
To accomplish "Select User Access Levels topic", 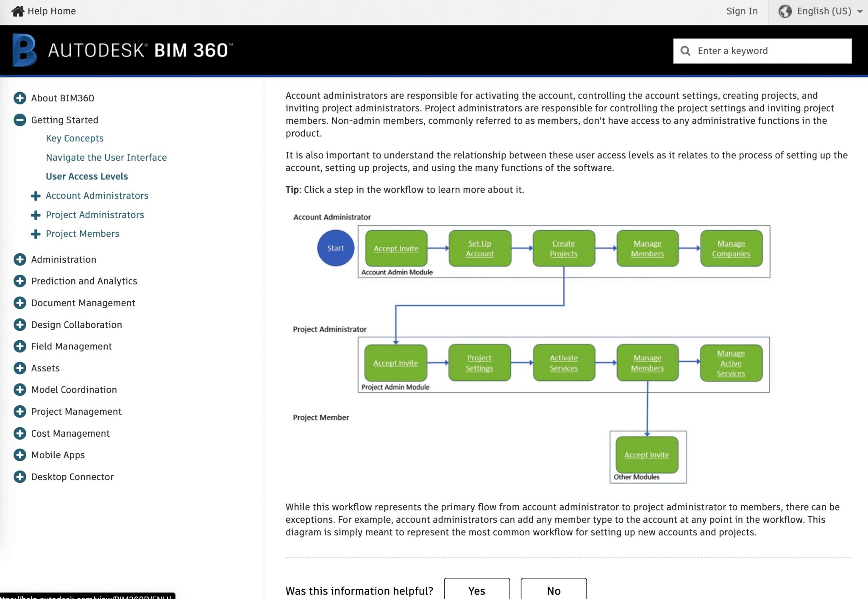I will 87,176.
